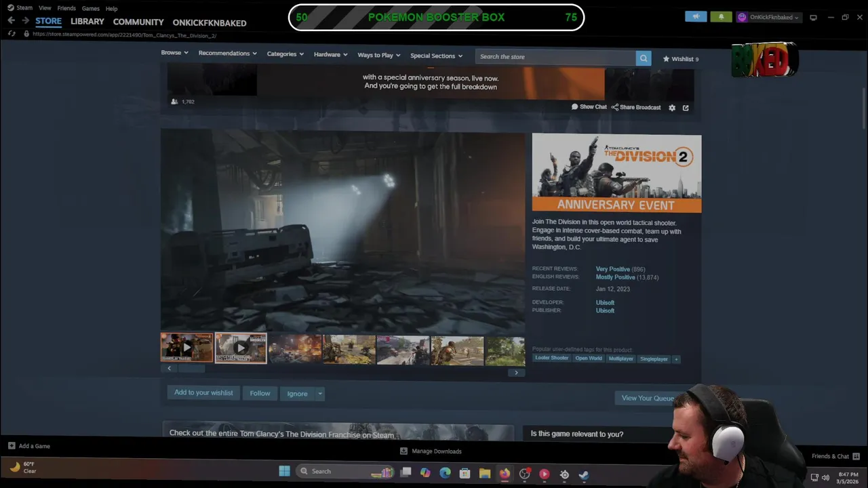The width and height of the screenshot is (868, 488).
Task: Open broadcast settings gear icon
Action: click(x=672, y=108)
